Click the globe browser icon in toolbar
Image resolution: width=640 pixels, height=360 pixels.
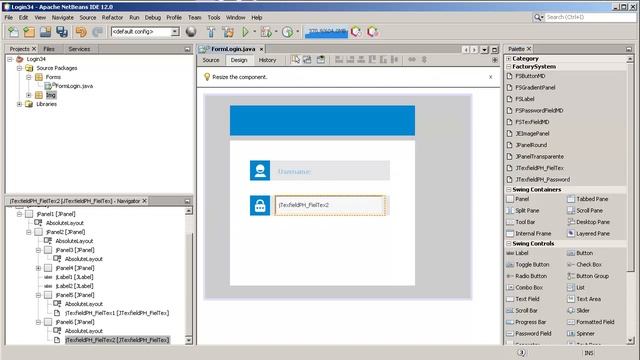pos(191,32)
